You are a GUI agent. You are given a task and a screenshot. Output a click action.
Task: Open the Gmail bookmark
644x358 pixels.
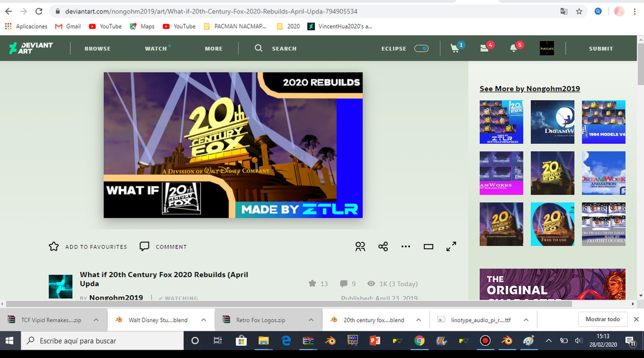68,26
